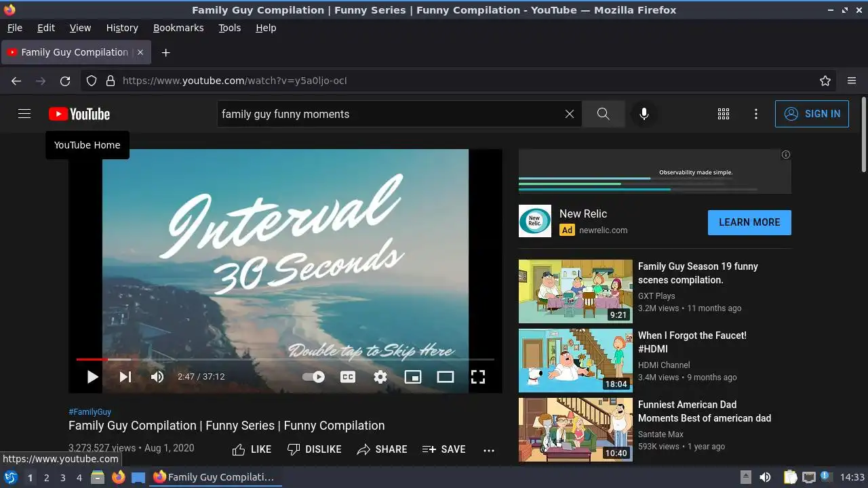This screenshot has height=488, width=868.
Task: Close the Family Guy Compilation tab
Action: pos(140,52)
